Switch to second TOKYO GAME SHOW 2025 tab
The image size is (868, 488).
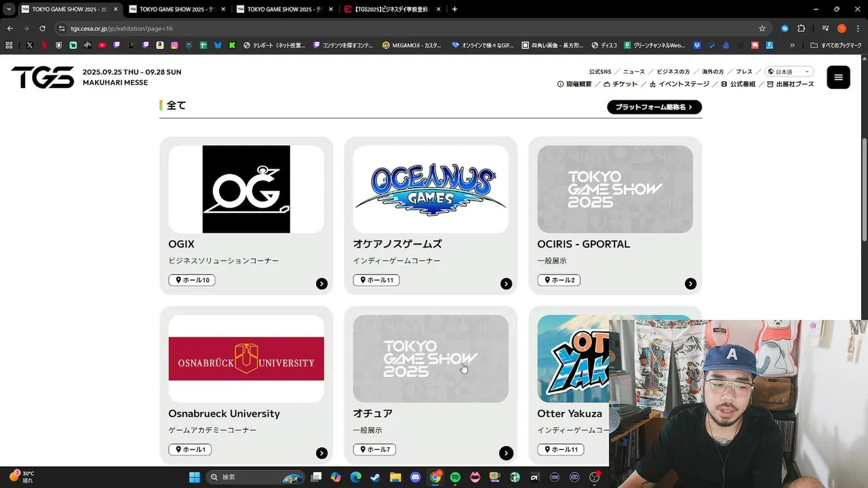point(176,9)
